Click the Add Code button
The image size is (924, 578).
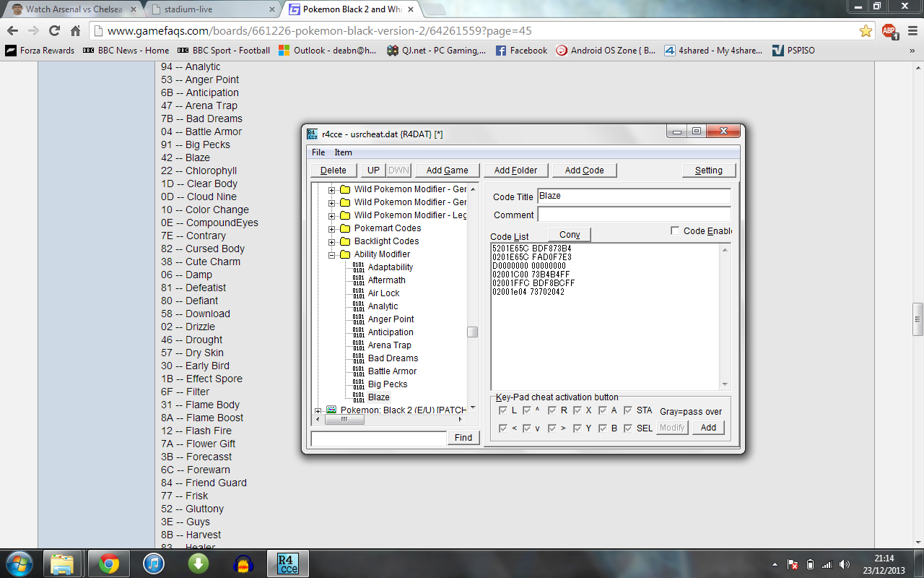point(585,171)
